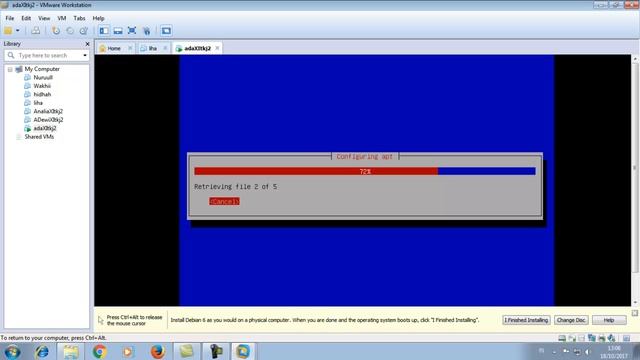Close the easy install message bar
640x360 pixels.
click(x=635, y=313)
